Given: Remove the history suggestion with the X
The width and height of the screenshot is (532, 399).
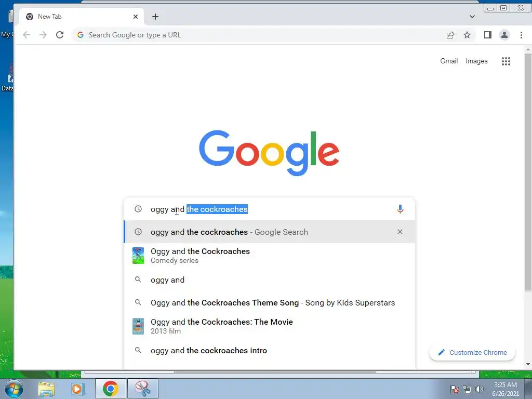Looking at the screenshot, I should [x=400, y=232].
